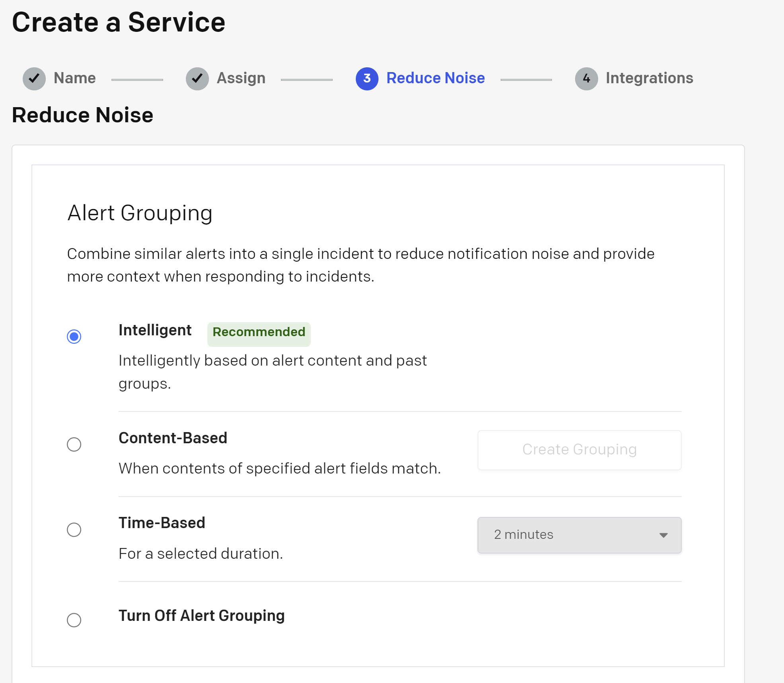Click the Create a Service page title
This screenshot has height=683, width=784.
click(119, 22)
